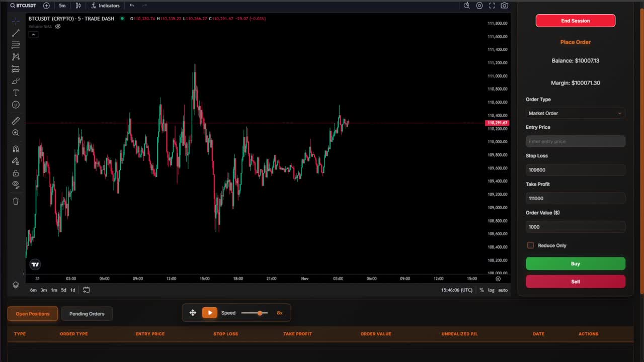This screenshot has height=362, width=644.
Task: Set range to 1m
Action: 54,290
